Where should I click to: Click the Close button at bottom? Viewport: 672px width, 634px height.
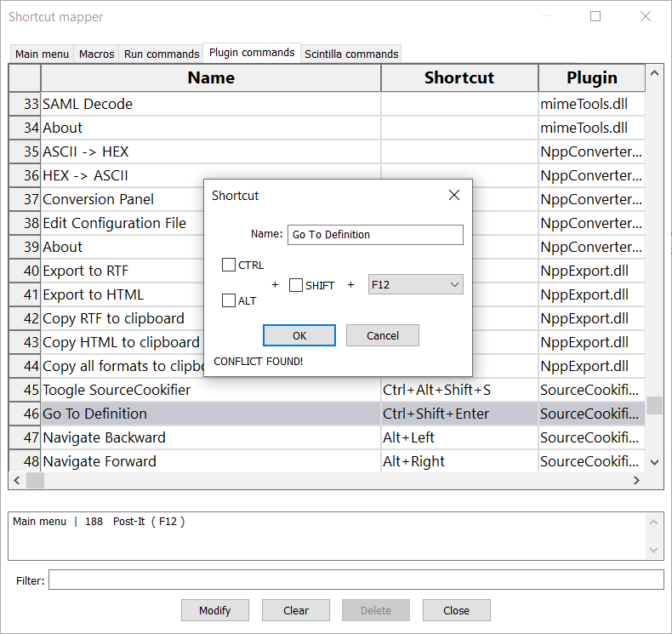[x=457, y=610]
